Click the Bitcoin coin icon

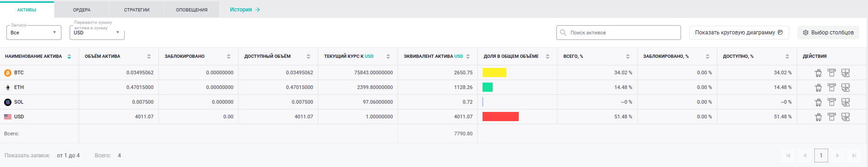(x=8, y=72)
